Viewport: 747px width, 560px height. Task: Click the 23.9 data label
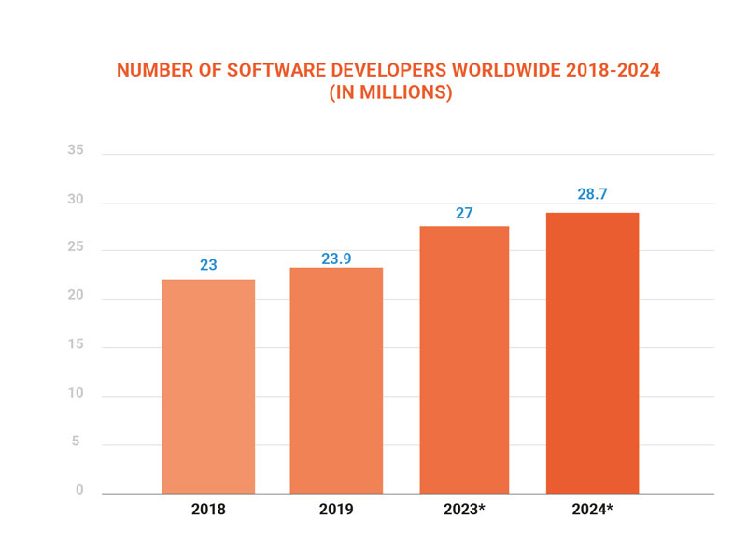[x=336, y=259]
